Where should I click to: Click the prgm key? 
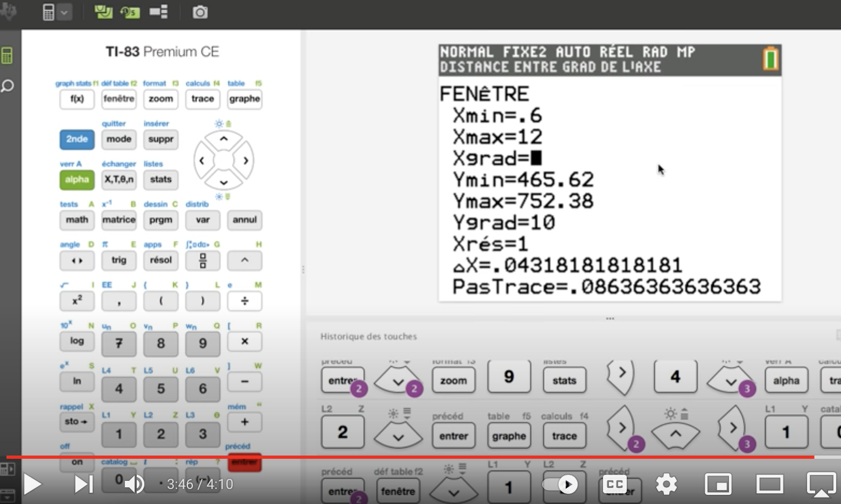point(161,220)
